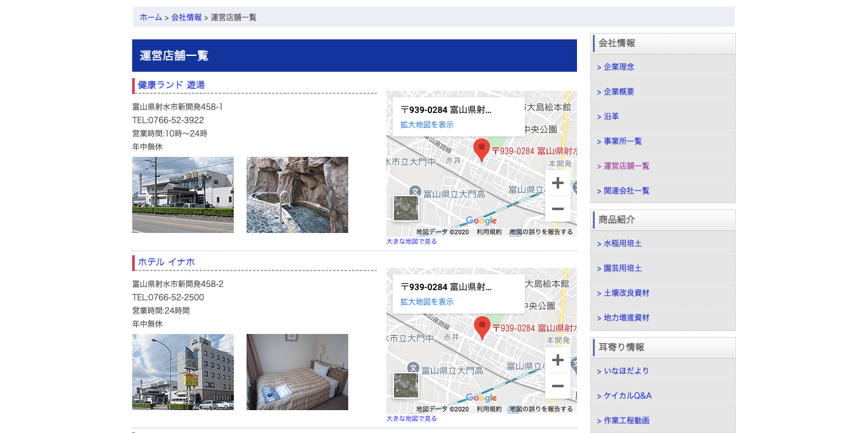868x433 pixels.
Task: Open 会社情報 breadcrumb link
Action: click(186, 17)
